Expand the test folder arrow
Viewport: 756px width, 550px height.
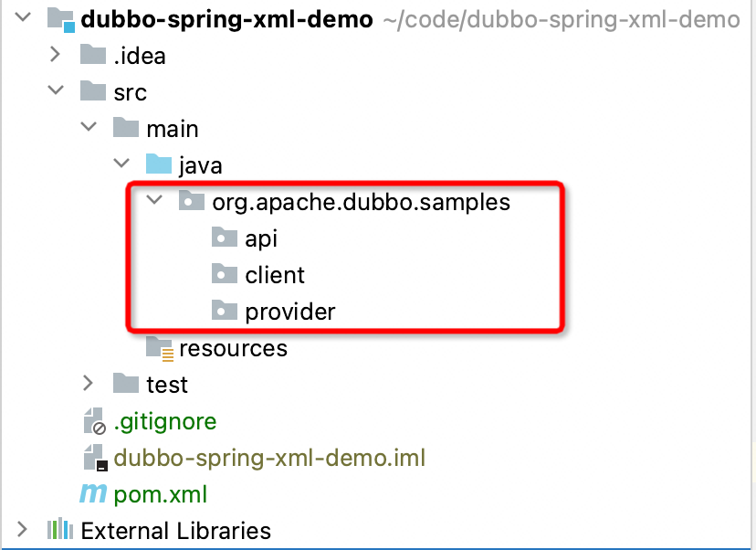pos(89,384)
